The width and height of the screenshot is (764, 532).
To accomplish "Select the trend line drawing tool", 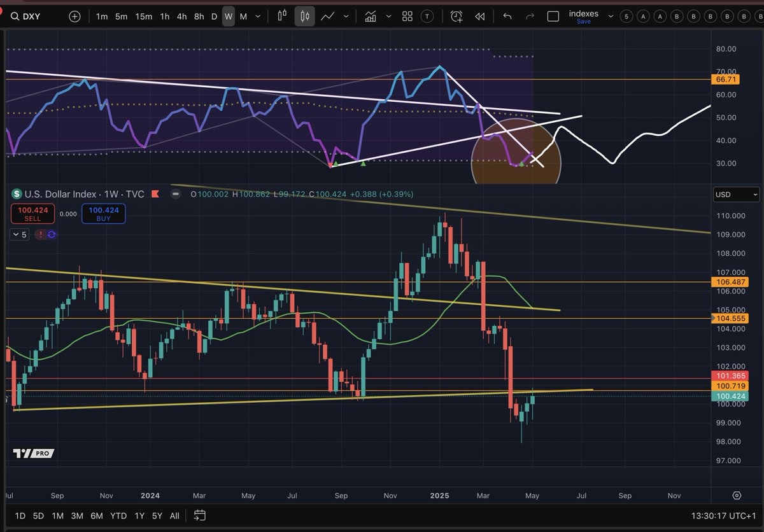I will 328,16.
